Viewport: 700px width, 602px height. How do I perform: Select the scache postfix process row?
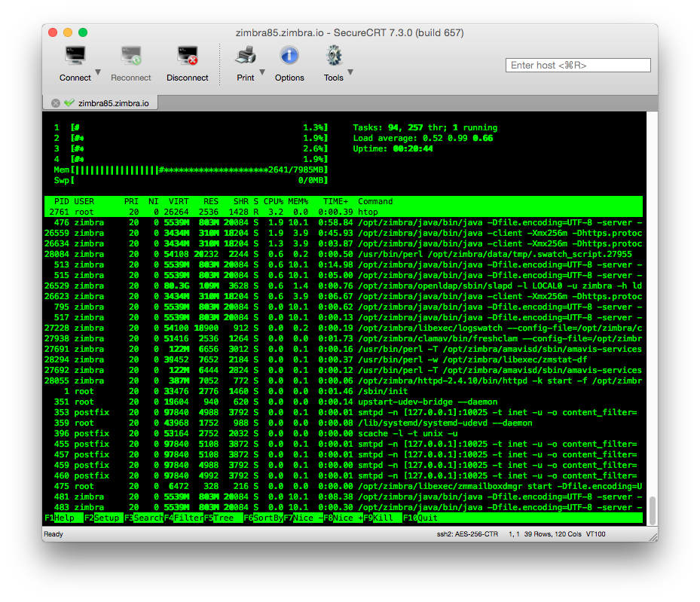coord(344,433)
